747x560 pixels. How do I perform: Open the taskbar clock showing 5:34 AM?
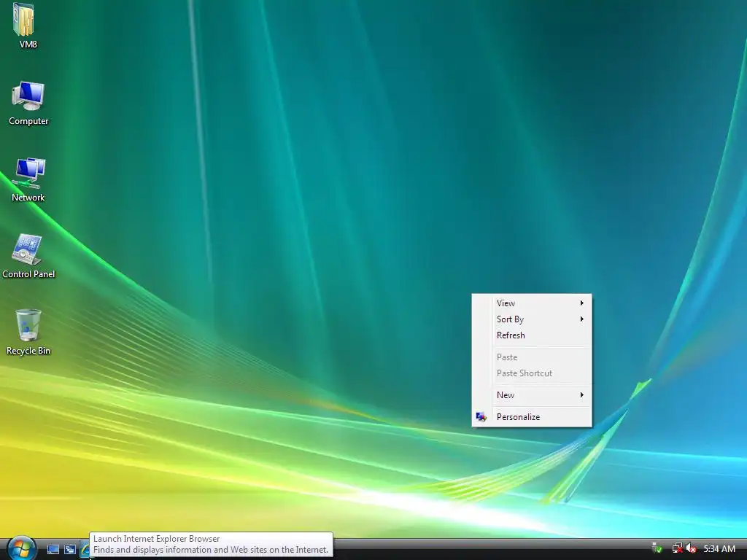(719, 548)
